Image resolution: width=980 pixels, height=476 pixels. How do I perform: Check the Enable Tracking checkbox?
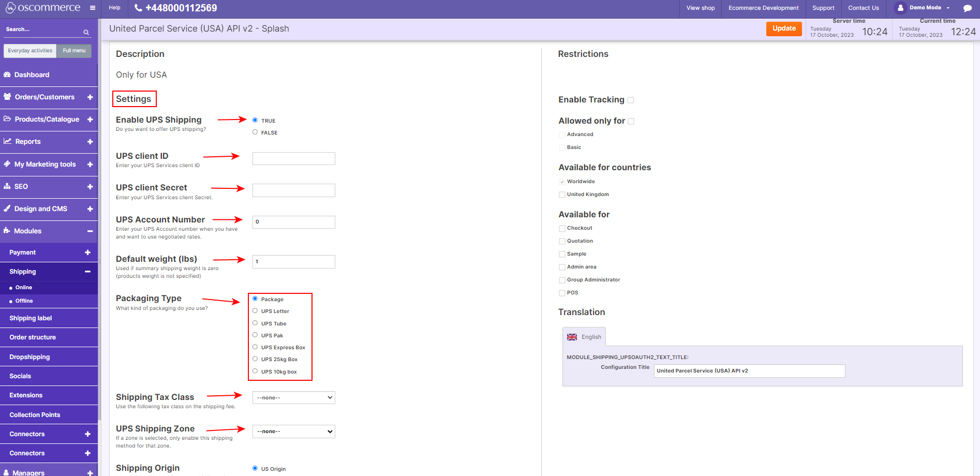click(x=630, y=100)
